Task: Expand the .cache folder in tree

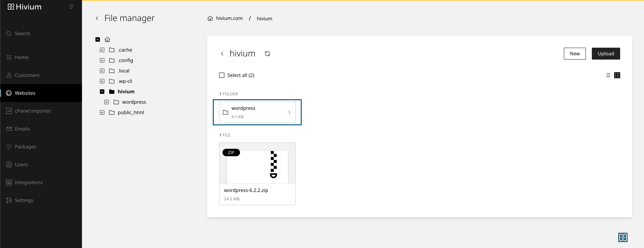Action: coord(102,50)
